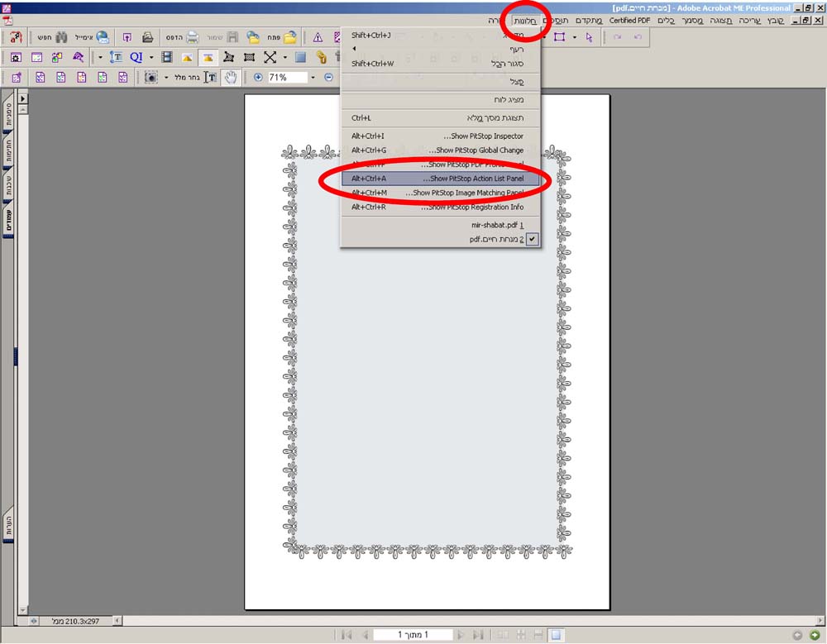Open the חתימות signatures side tab
The image size is (827, 644).
(x=8, y=150)
